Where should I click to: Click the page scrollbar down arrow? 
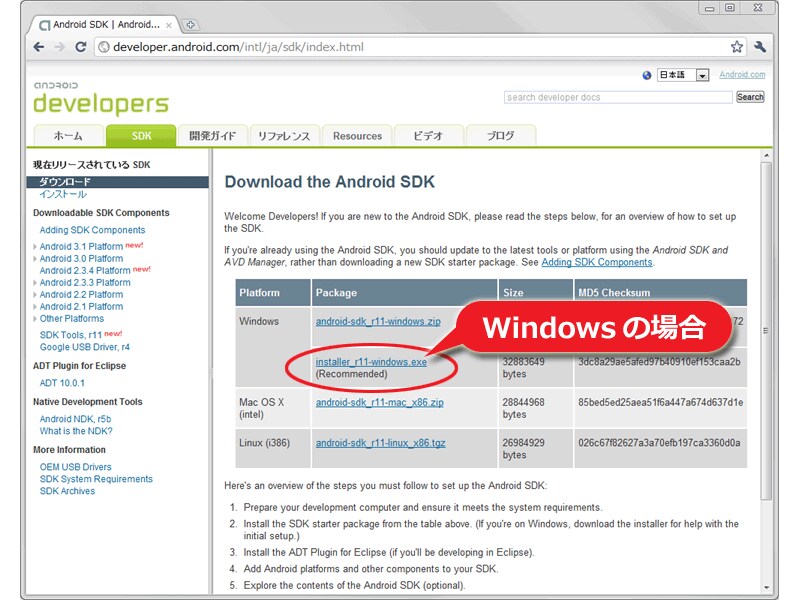point(766,587)
